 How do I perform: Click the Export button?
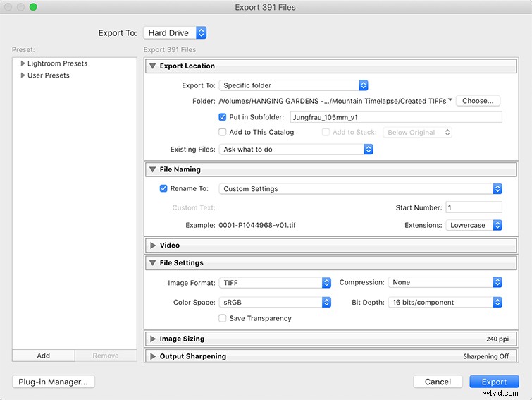tap(494, 382)
